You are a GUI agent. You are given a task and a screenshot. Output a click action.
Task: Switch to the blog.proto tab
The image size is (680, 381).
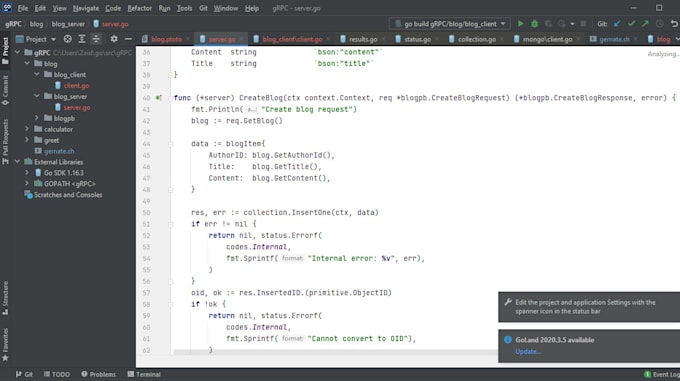[x=167, y=39]
